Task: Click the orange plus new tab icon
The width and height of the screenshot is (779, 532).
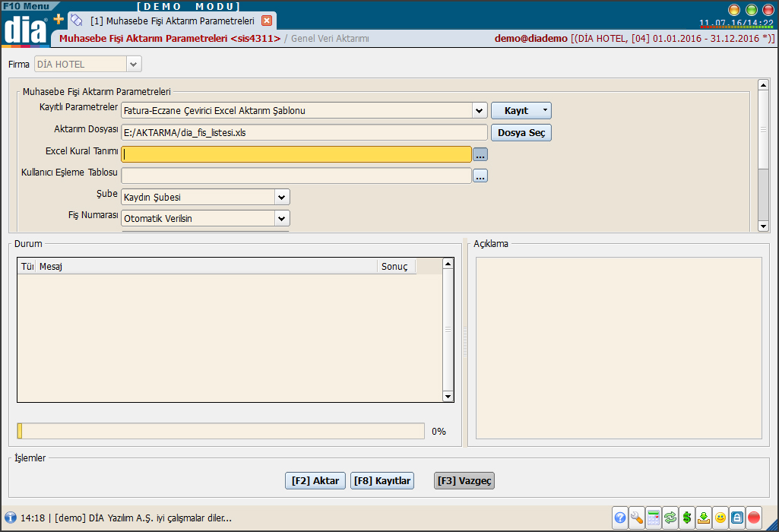Action: (59, 19)
